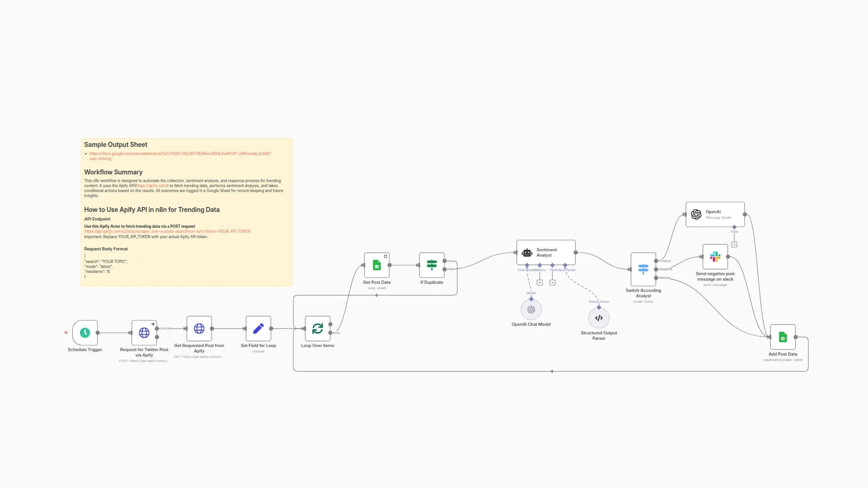Add a Memory sub-node via plus button

(x=539, y=282)
